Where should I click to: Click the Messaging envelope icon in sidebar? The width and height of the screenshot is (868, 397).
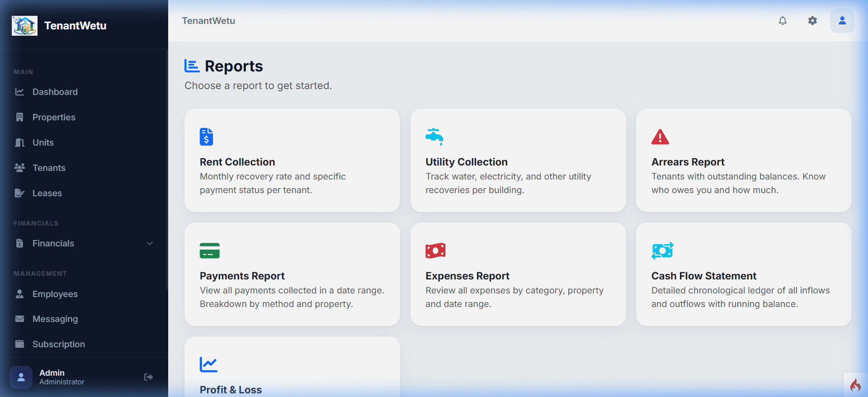[19, 319]
